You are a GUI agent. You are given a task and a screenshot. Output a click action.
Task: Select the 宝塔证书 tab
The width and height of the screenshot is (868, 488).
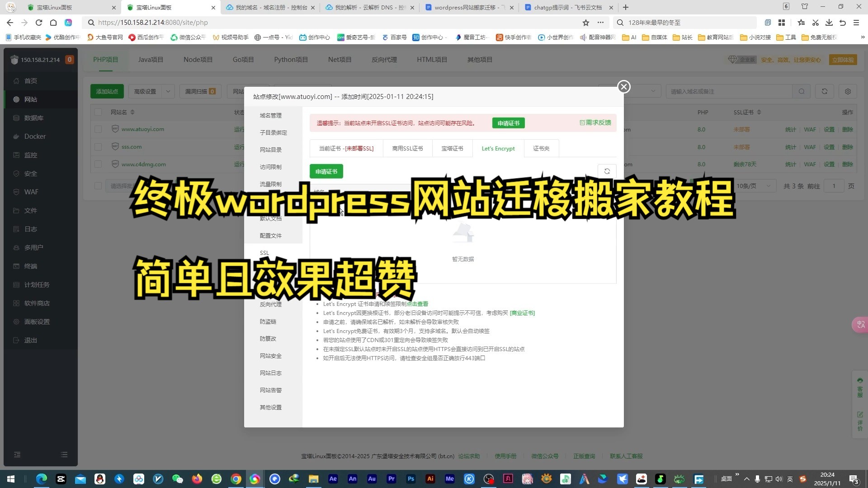point(452,148)
